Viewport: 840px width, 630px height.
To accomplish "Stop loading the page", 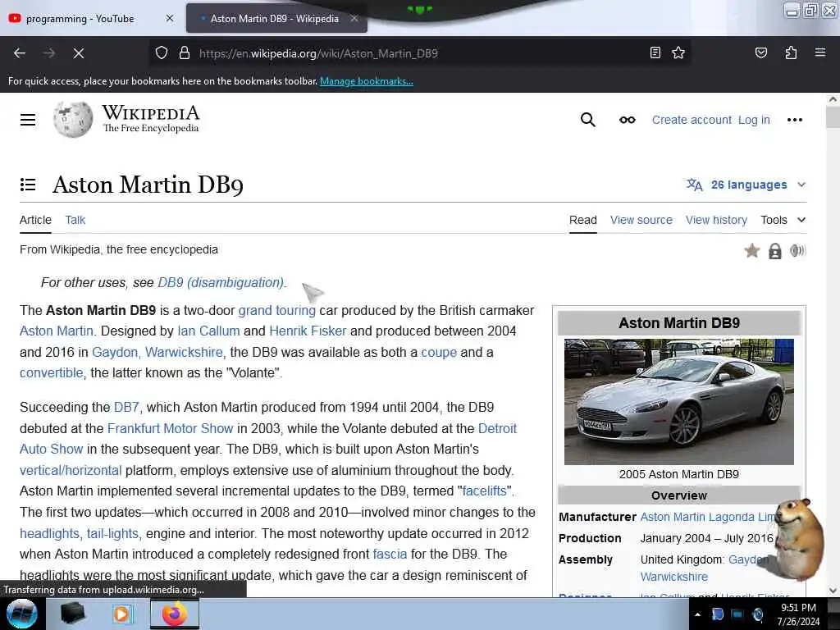I will 78,53.
